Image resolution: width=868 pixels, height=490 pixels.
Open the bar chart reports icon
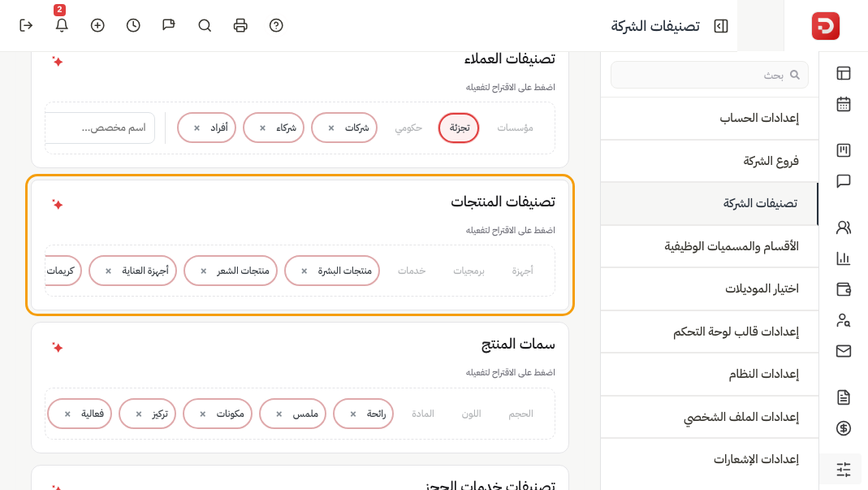pyautogui.click(x=843, y=258)
